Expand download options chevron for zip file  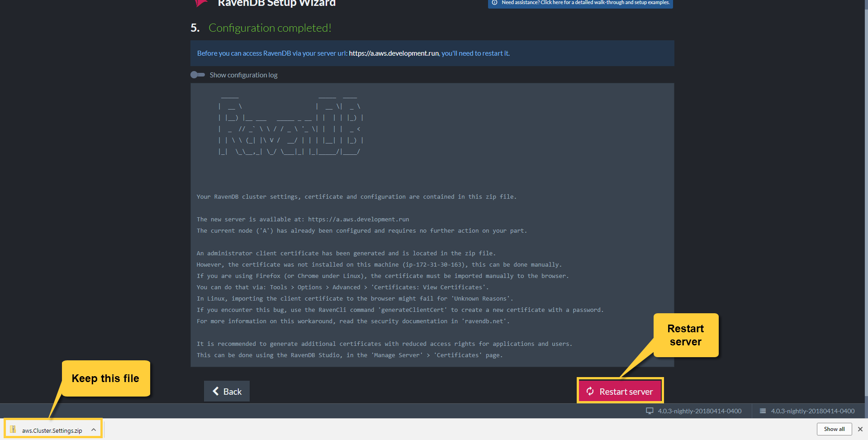[x=94, y=430]
